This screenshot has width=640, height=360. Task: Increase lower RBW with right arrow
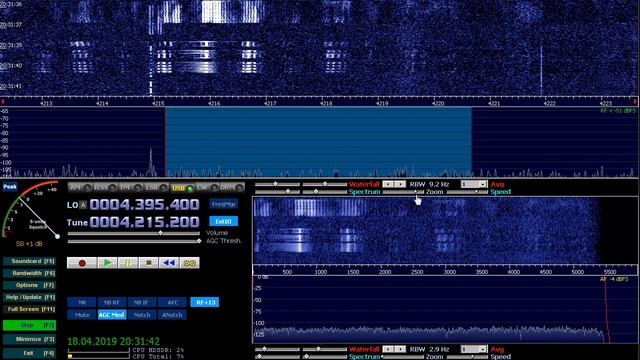coord(400,349)
